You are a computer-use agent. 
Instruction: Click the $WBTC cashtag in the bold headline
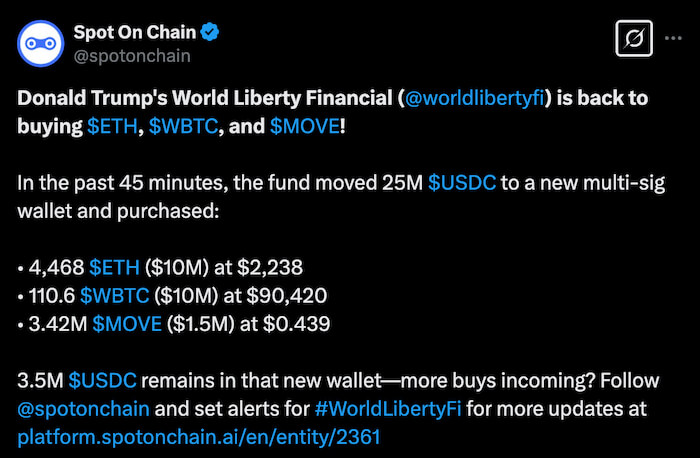(x=186, y=128)
